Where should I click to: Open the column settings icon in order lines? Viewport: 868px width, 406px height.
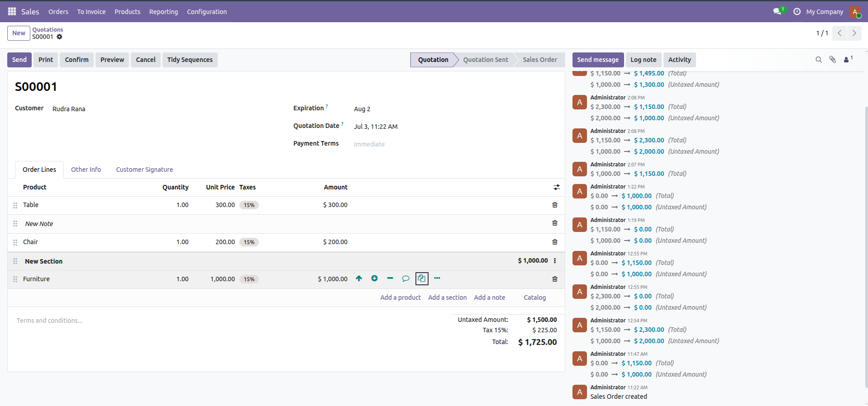point(557,187)
